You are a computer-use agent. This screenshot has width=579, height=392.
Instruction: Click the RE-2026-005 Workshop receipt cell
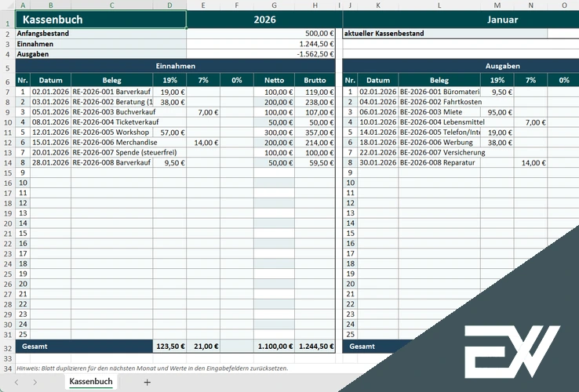(x=111, y=132)
